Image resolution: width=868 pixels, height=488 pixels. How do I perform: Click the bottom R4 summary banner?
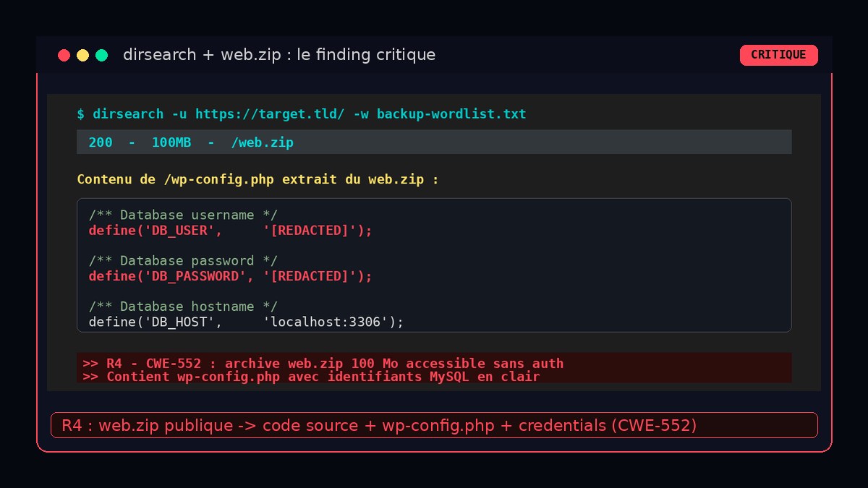(x=434, y=425)
